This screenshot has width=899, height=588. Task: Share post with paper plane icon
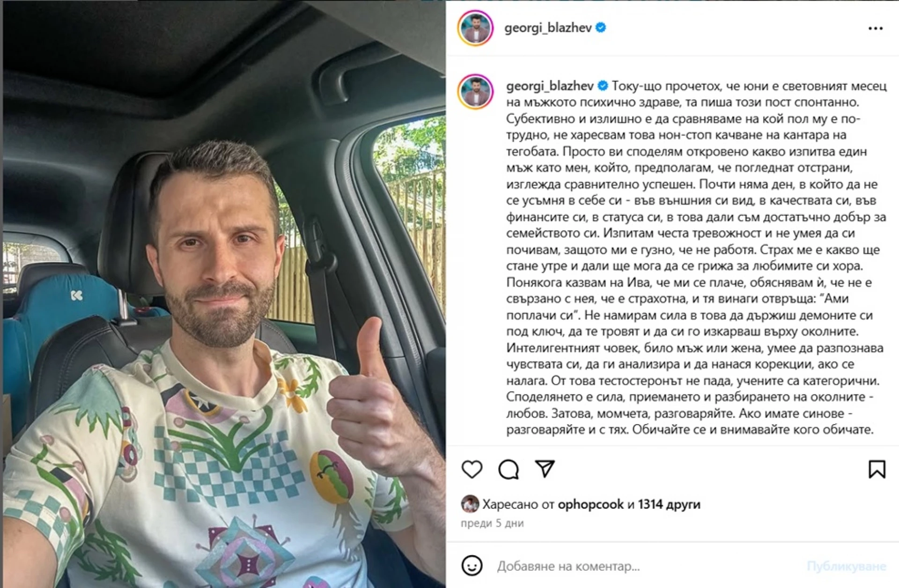tap(545, 469)
